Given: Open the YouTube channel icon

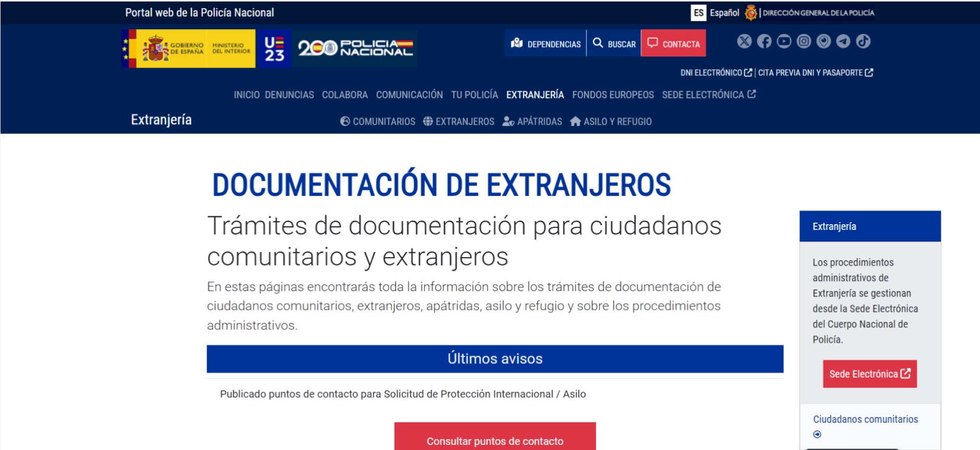Looking at the screenshot, I should pyautogui.click(x=784, y=41).
